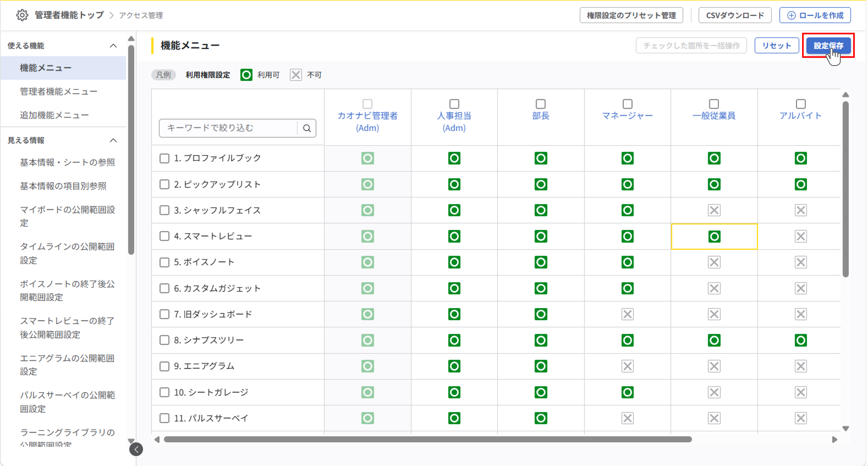Collapse the 見える情報 sidebar section
Image resolution: width=868 pixels, height=466 pixels.
(113, 140)
